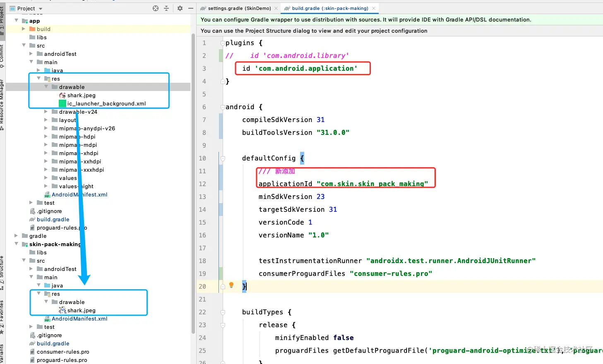Select the mipmap-anydpi-v26 folder
This screenshot has height=364, width=603.
pyautogui.click(x=83, y=128)
